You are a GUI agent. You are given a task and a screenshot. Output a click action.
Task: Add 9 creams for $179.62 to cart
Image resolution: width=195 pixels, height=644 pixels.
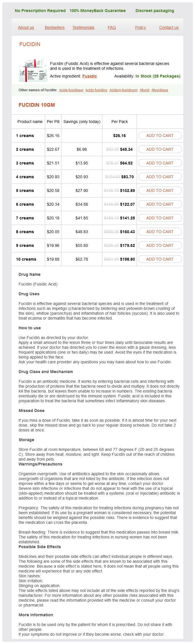[x=160, y=245]
